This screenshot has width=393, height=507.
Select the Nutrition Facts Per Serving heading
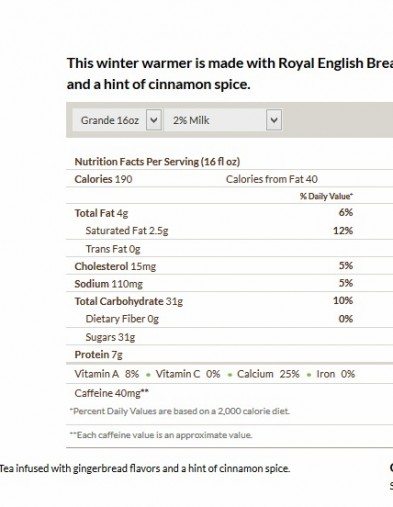[x=157, y=162]
